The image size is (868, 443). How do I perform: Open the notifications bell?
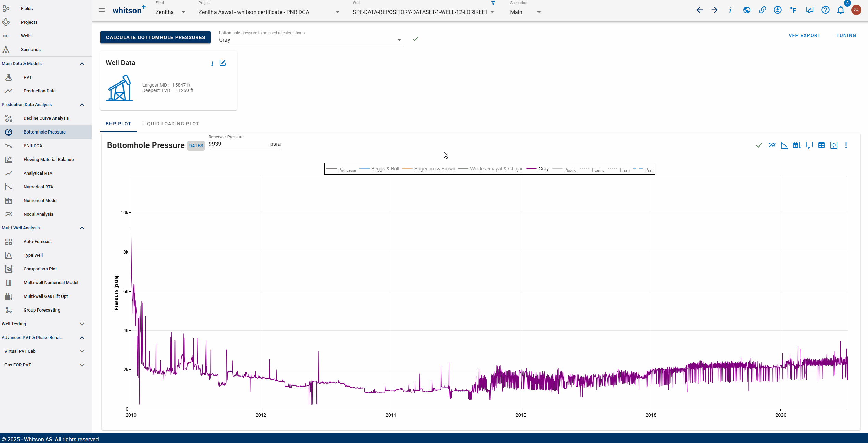pyautogui.click(x=841, y=10)
